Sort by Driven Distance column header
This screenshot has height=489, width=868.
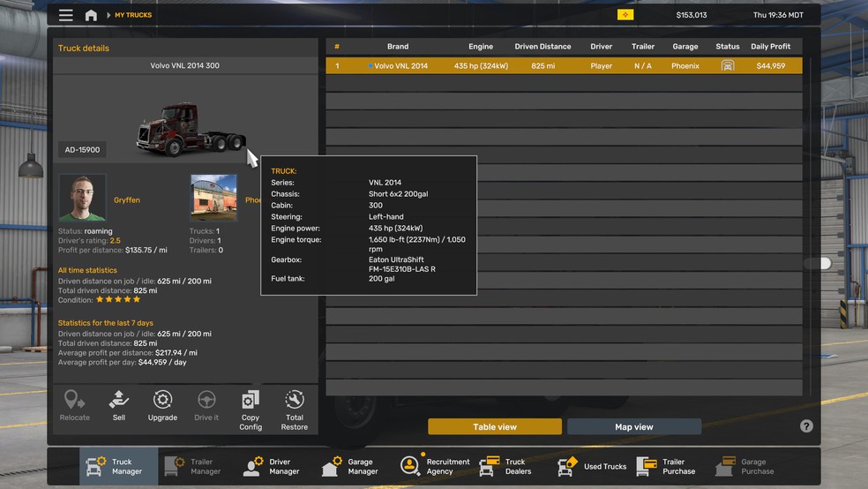542,47
